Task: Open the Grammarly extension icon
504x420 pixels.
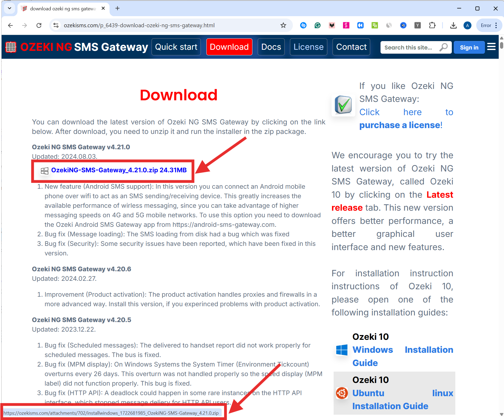Action: [317, 25]
